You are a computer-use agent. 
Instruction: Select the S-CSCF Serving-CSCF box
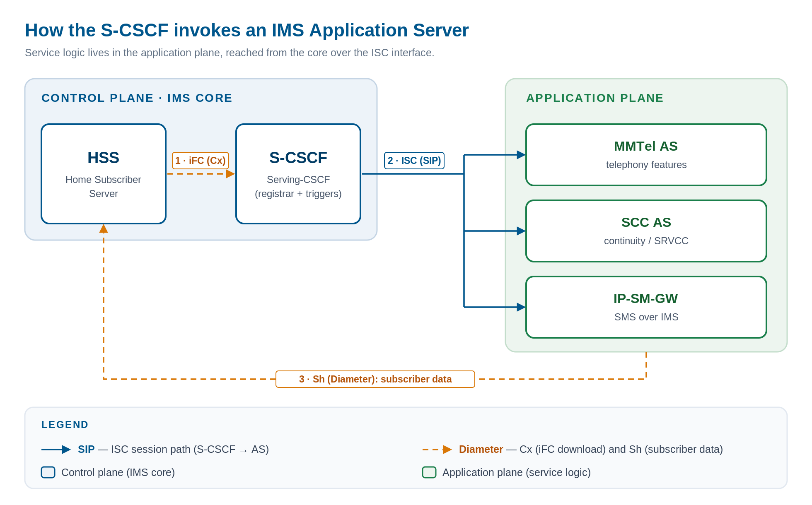pyautogui.click(x=298, y=174)
